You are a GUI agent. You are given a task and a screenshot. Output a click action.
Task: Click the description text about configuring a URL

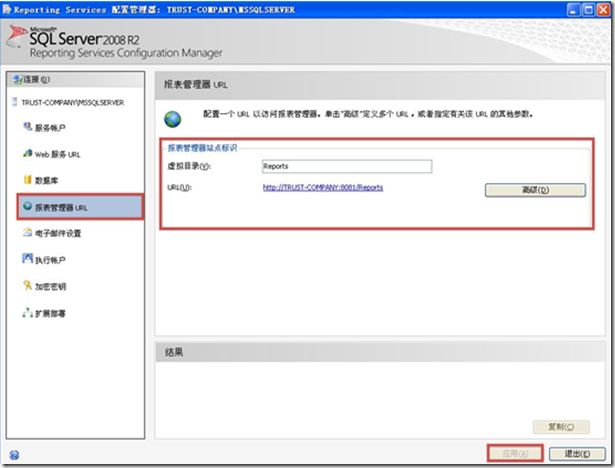(x=368, y=114)
